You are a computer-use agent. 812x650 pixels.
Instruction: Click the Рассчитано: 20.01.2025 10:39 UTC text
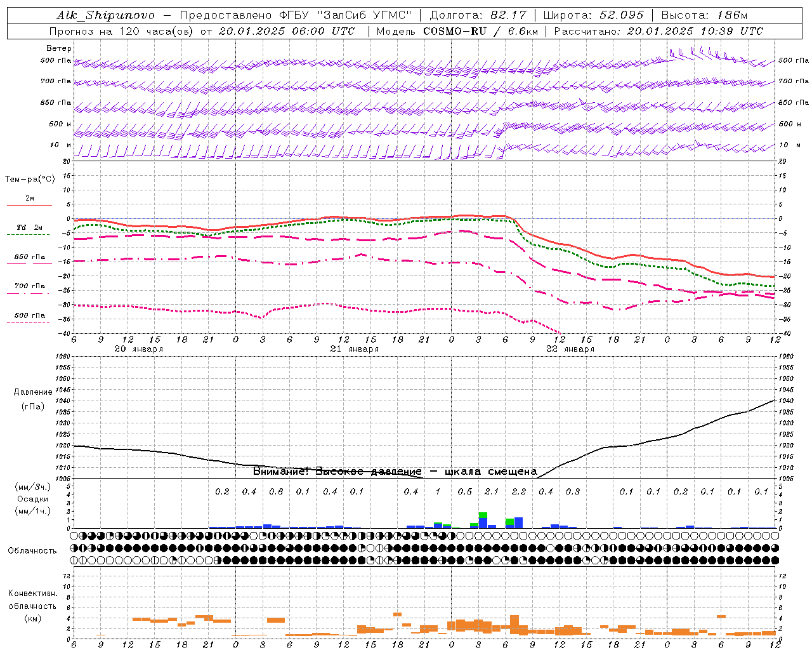point(658,31)
